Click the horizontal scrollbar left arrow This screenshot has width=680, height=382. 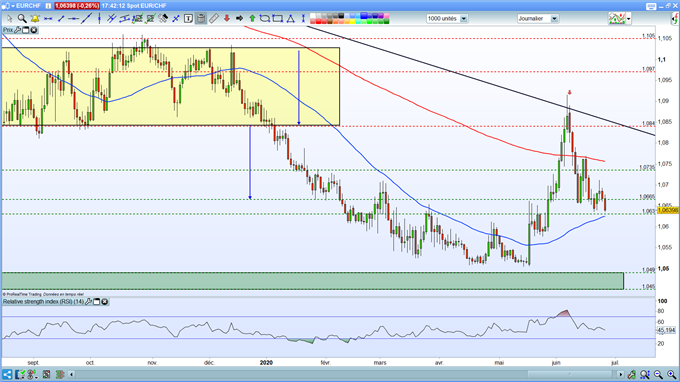[x=72, y=374]
